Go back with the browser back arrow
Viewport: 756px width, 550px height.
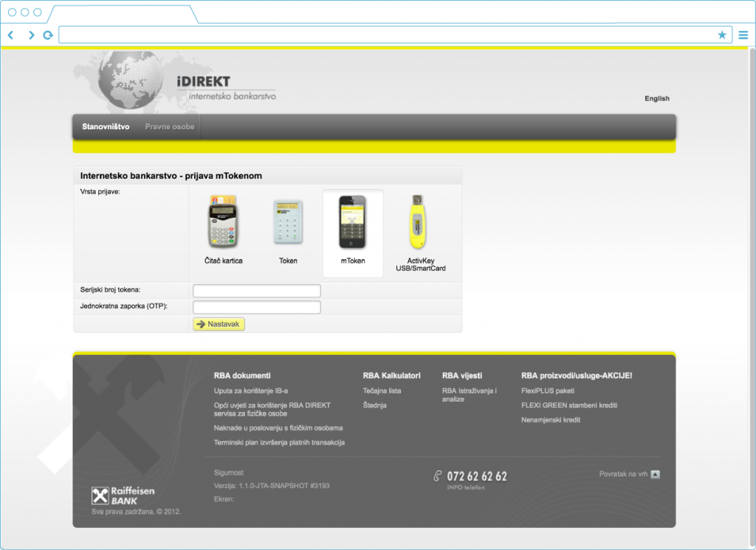tap(10, 35)
